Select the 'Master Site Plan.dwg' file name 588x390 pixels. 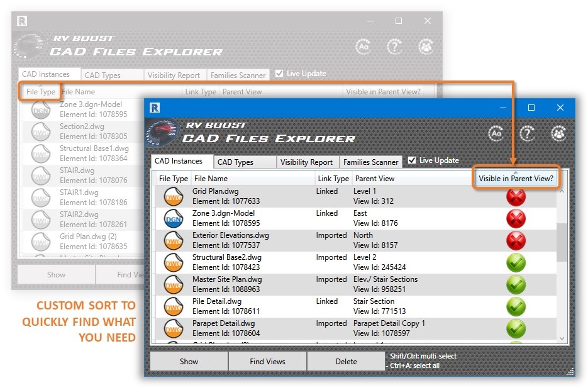click(227, 279)
